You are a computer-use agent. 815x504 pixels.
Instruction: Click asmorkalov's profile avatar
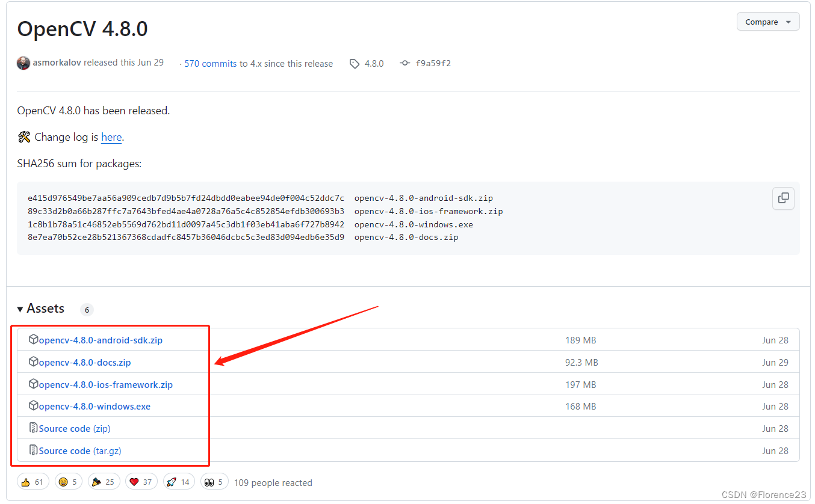[23, 63]
